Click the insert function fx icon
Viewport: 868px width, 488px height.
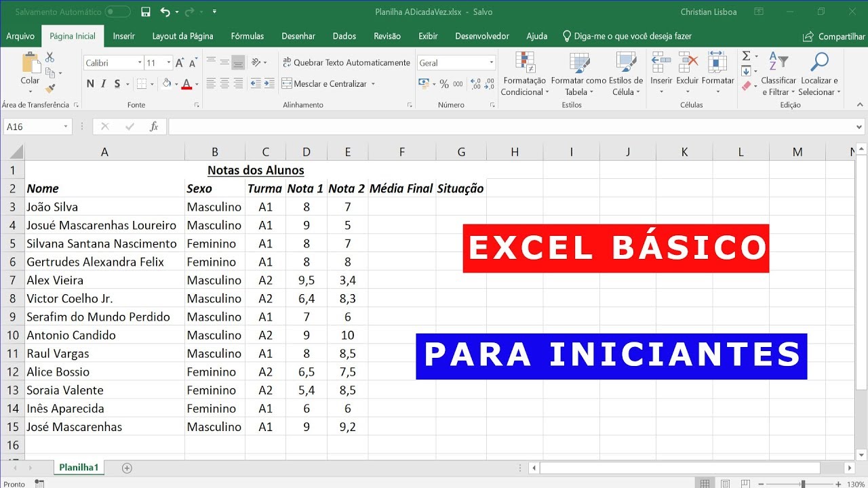[x=154, y=127]
